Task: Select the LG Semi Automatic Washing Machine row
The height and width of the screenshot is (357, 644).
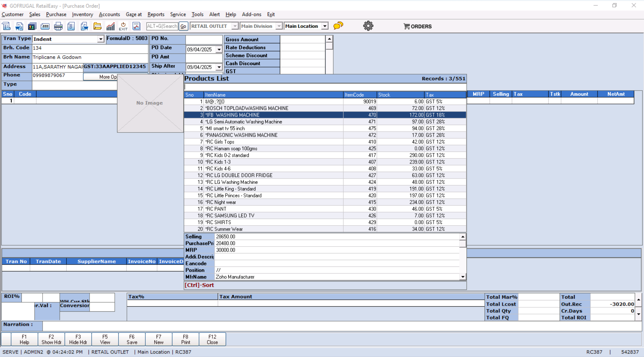Action: point(243,122)
